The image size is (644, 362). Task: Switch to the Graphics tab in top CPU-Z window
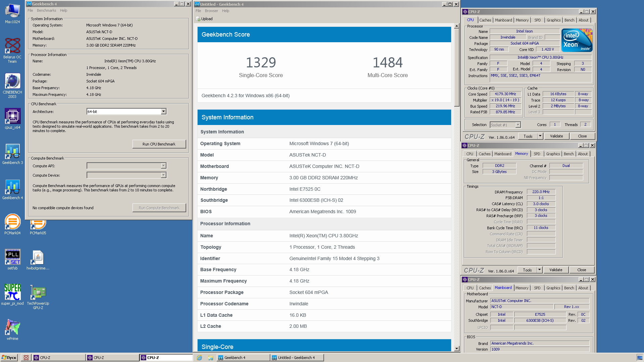point(553,20)
